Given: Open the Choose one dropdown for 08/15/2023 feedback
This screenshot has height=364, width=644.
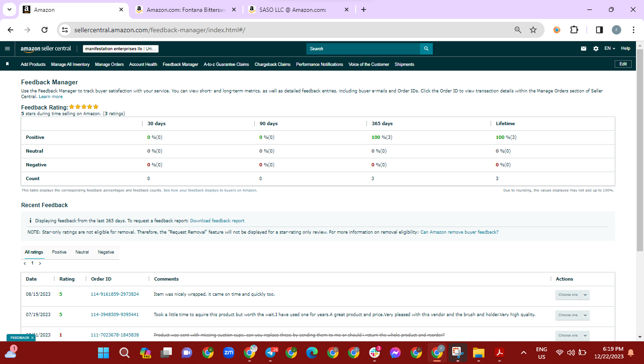Looking at the screenshot, I should tap(572, 295).
